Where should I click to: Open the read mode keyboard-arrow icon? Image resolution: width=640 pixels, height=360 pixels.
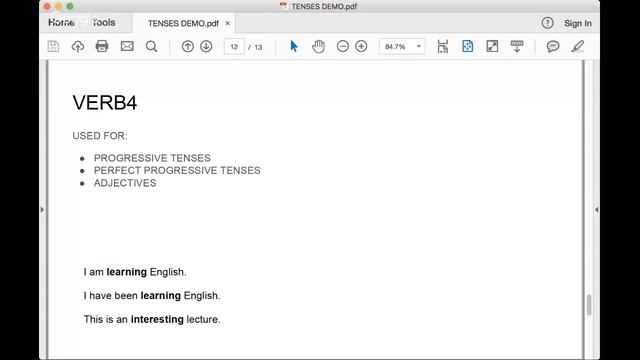(517, 47)
